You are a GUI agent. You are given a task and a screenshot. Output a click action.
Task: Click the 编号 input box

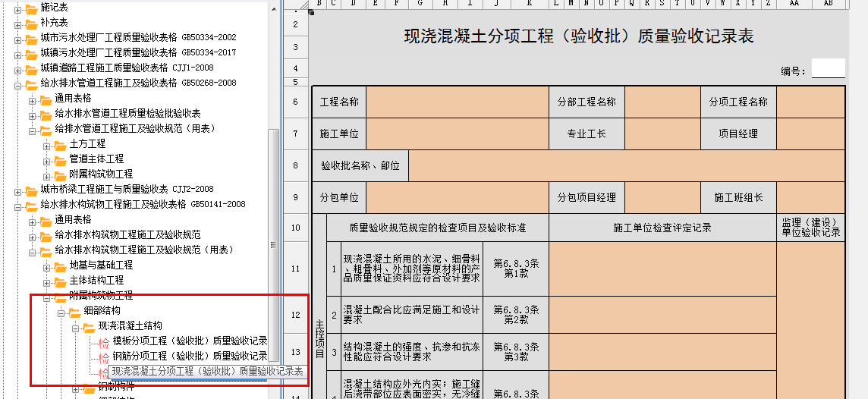[828, 69]
